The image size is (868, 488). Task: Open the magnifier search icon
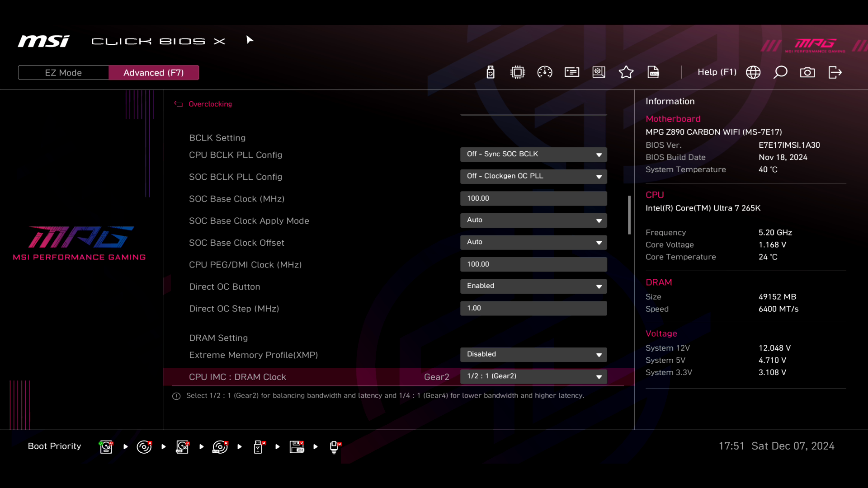(780, 72)
